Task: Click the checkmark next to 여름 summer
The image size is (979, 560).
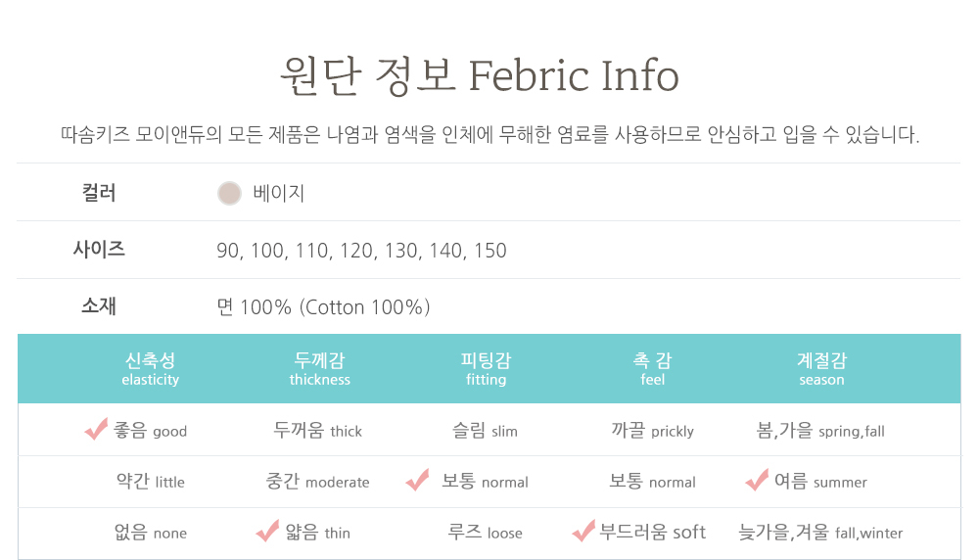Action: (x=756, y=480)
